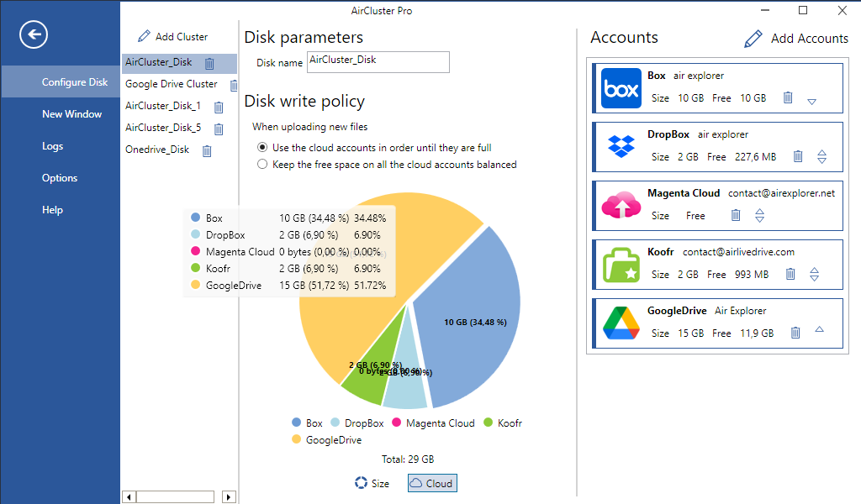This screenshot has width=861, height=504.
Task: Remove the Koofr account via trash icon
Action: coord(790,274)
